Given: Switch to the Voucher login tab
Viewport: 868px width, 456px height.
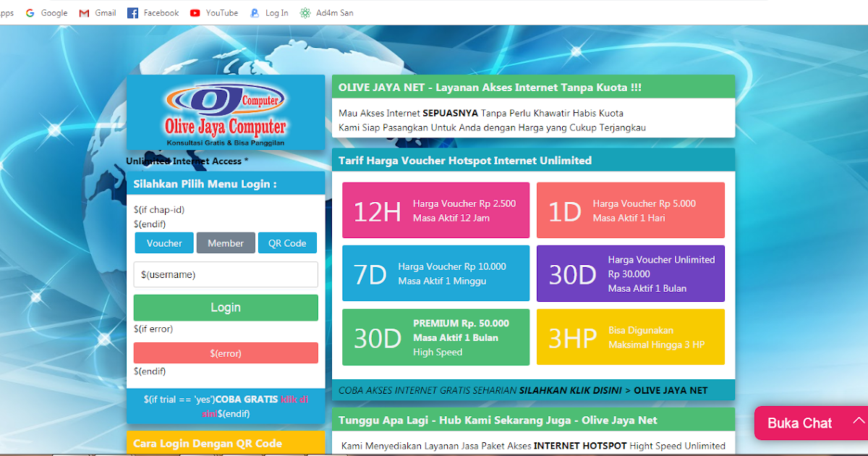Looking at the screenshot, I should tap(163, 243).
